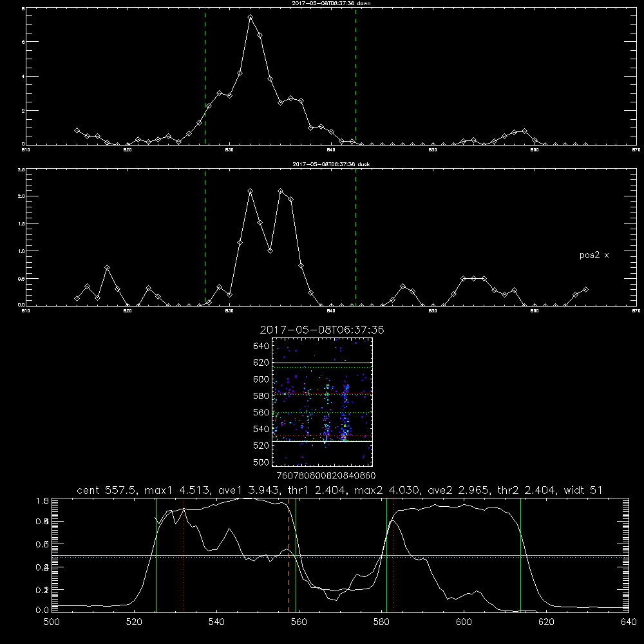Click x-axis label 500 in bottom plot

coord(52,622)
